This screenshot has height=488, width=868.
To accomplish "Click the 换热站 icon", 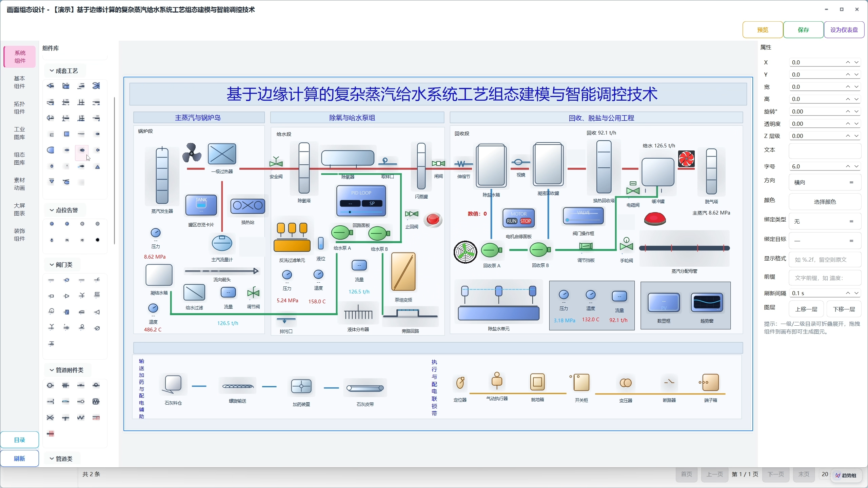I will click(x=248, y=206).
